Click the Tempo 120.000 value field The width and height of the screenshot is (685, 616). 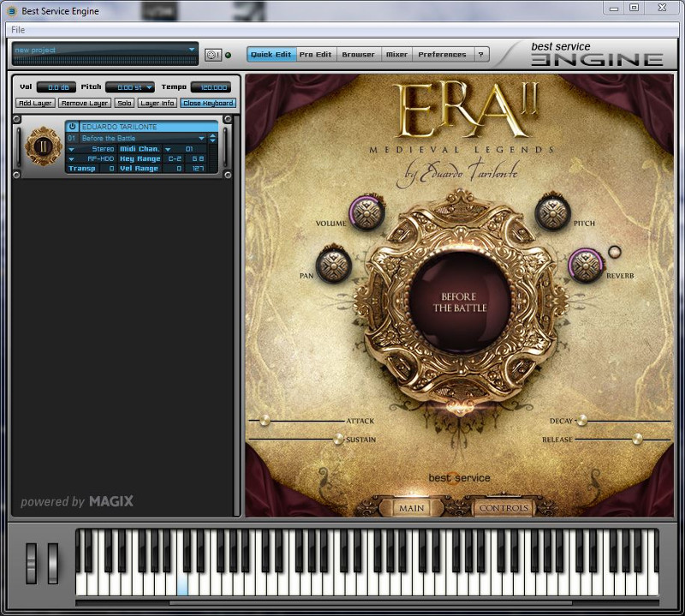coord(211,87)
